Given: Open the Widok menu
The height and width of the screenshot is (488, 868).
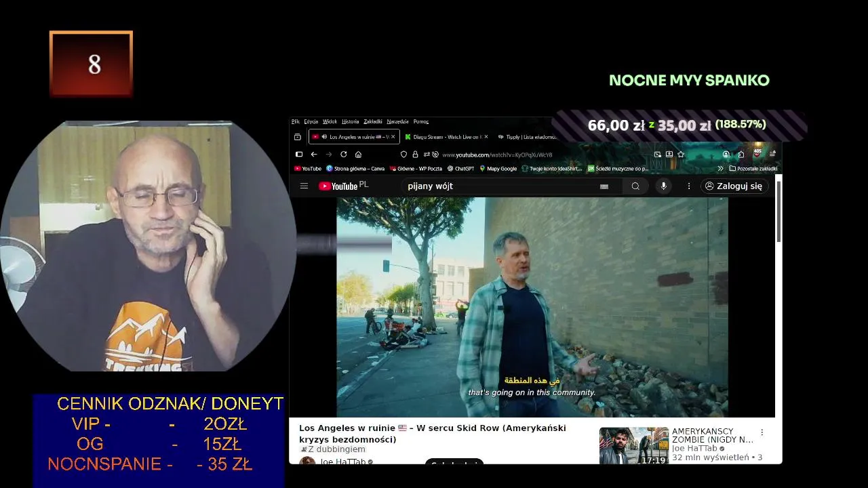Looking at the screenshot, I should coord(330,122).
